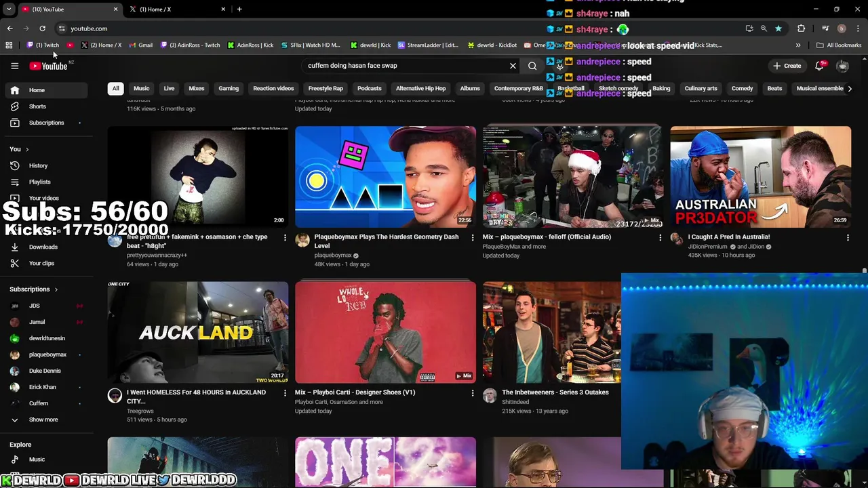Select the Freestyle Rap filter chip

[325, 88]
